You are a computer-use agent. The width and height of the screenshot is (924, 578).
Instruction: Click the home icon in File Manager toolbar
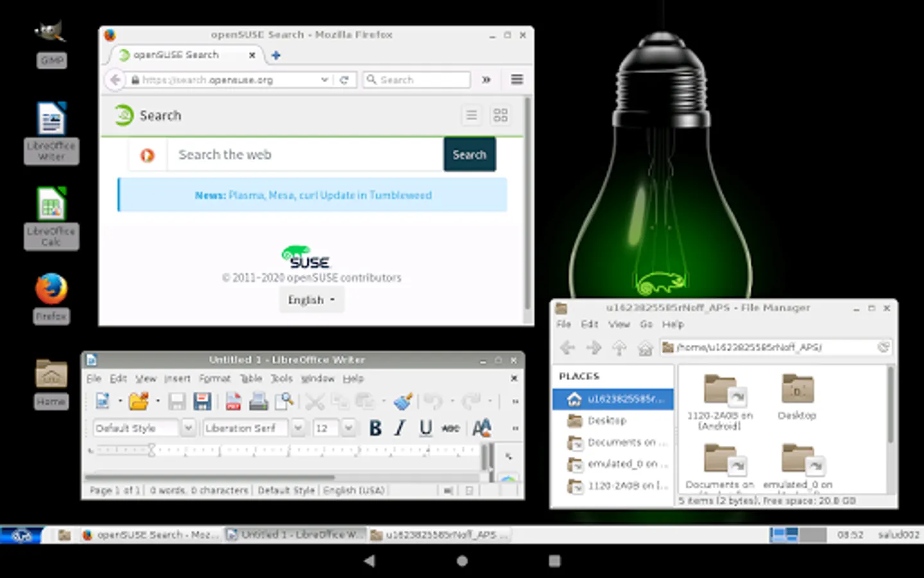click(645, 348)
